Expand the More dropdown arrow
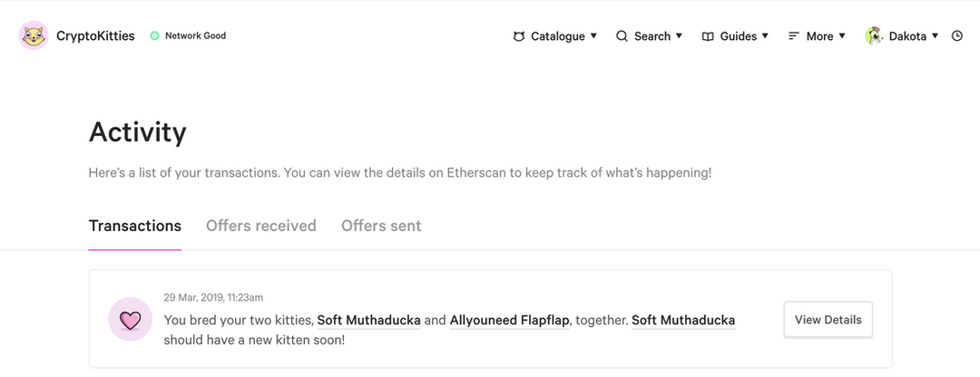Image resolution: width=980 pixels, height=377 pixels. pyautogui.click(x=842, y=36)
